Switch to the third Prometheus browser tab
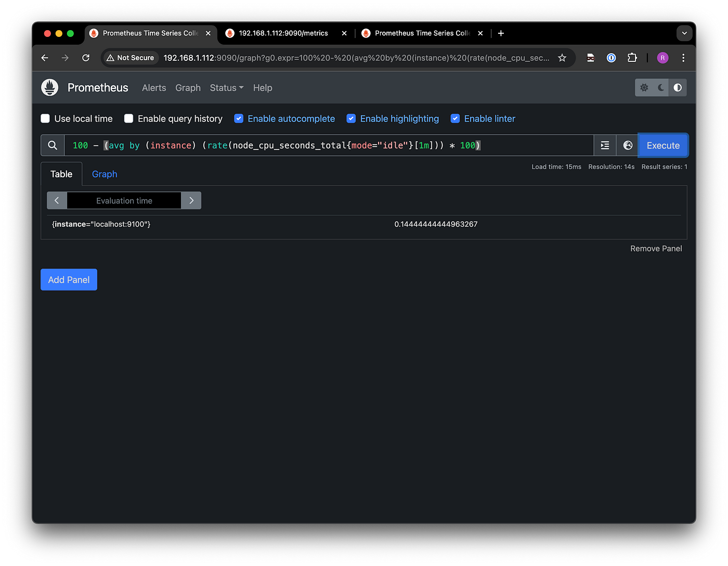Viewport: 728px width, 566px height. click(x=422, y=33)
